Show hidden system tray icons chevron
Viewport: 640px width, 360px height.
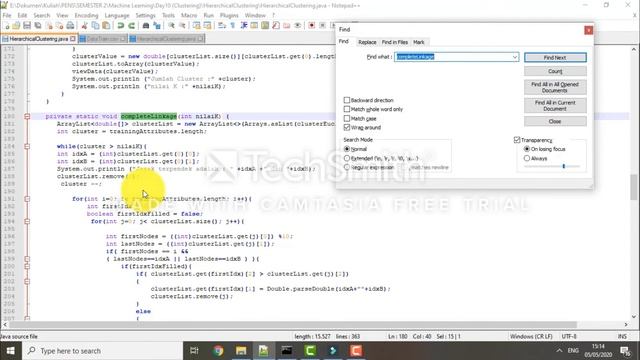point(559,351)
